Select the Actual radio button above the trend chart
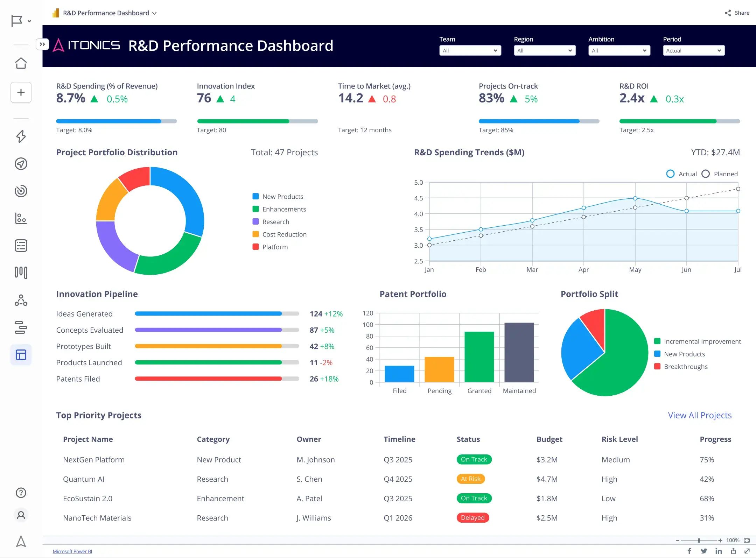The image size is (756, 558). [671, 174]
